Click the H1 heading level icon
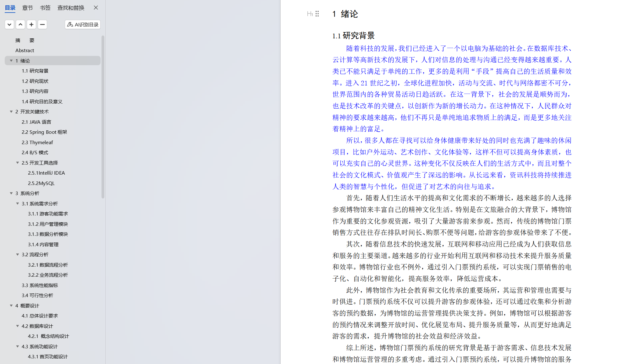 coord(310,14)
